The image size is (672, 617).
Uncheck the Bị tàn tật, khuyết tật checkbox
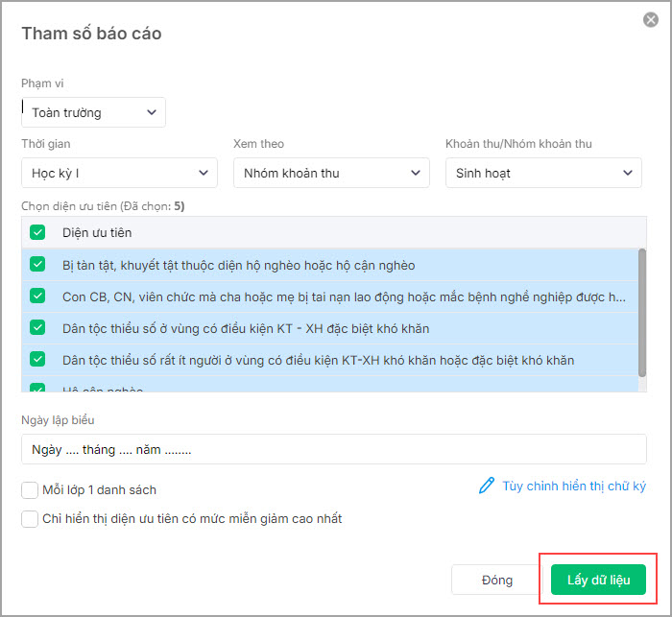click(x=37, y=265)
